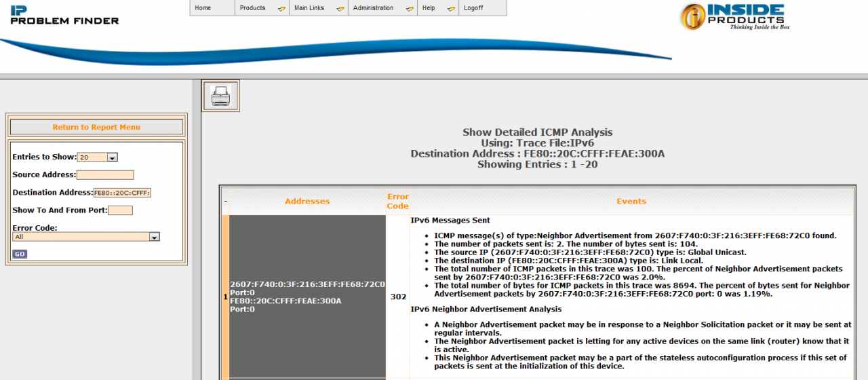The width and height of the screenshot is (868, 380).
Task: Expand the Error Code dropdown set to All
Action: (x=86, y=237)
